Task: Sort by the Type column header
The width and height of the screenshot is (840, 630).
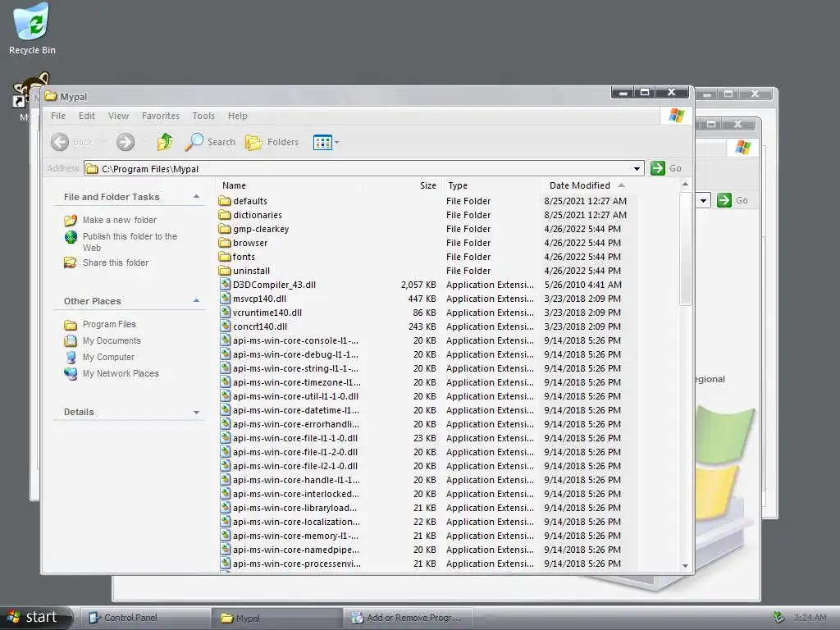Action: click(491, 185)
